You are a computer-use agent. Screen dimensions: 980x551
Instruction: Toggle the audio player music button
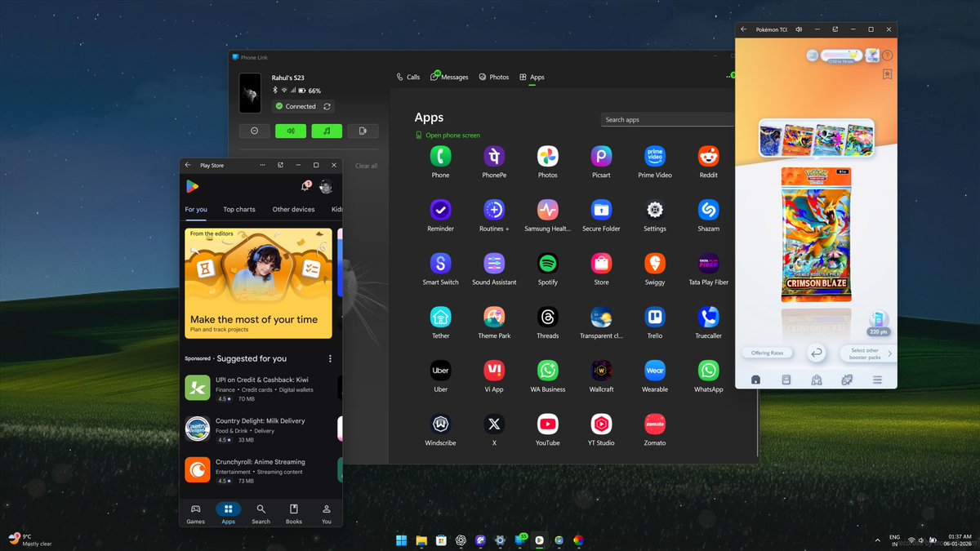tap(327, 131)
